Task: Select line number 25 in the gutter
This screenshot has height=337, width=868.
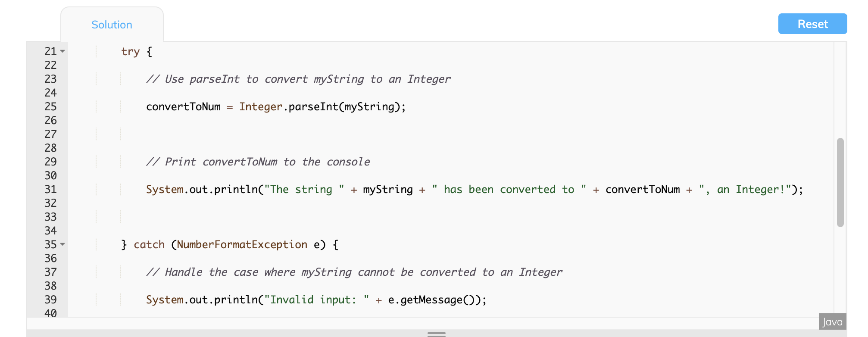Action: tap(50, 106)
